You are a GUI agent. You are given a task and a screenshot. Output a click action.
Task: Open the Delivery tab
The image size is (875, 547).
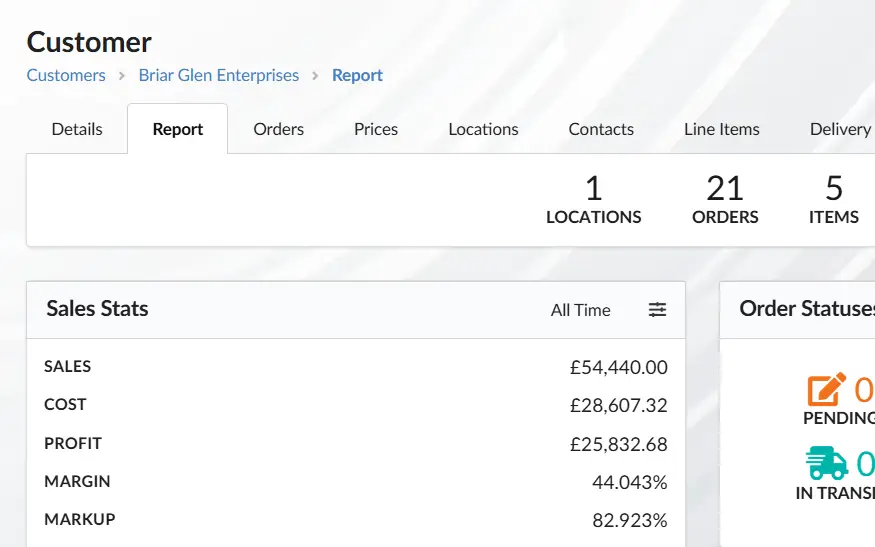(x=840, y=129)
